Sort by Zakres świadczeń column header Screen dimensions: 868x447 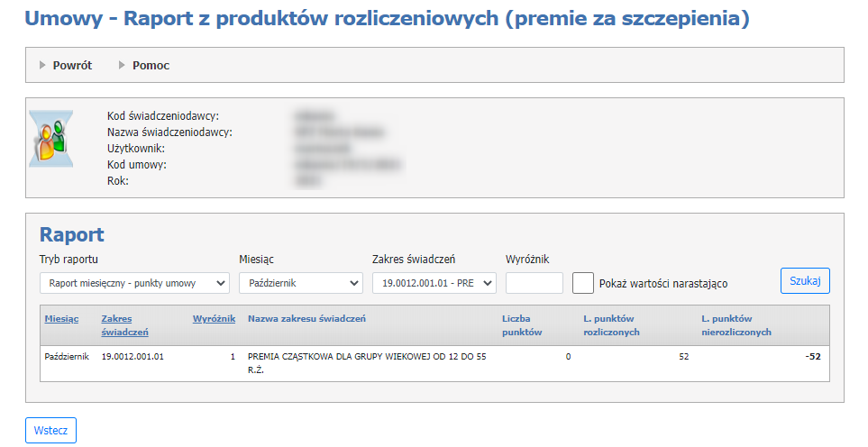tap(125, 324)
